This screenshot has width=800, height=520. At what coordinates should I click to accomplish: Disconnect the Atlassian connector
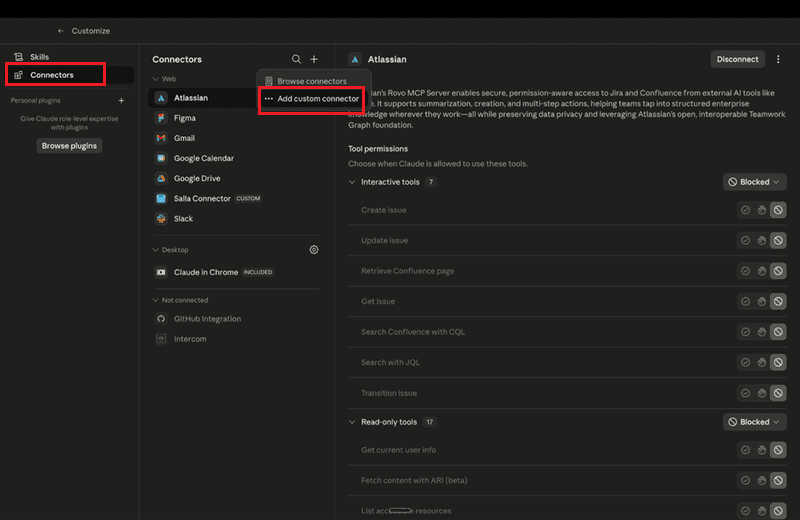(737, 59)
